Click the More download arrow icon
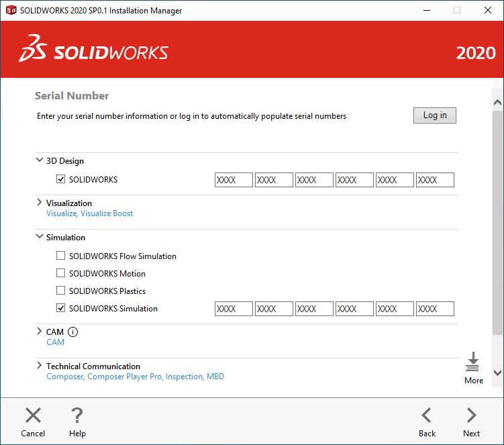Viewport: 504px width, 445px height. [x=473, y=362]
